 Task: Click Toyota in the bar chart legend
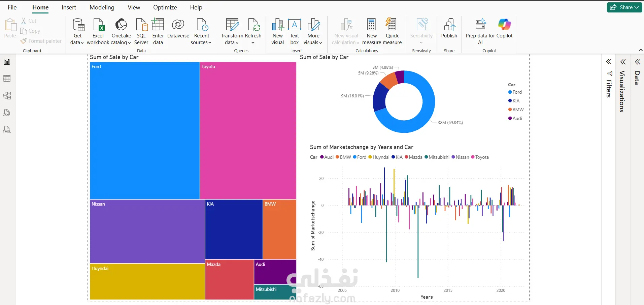[x=480, y=157]
